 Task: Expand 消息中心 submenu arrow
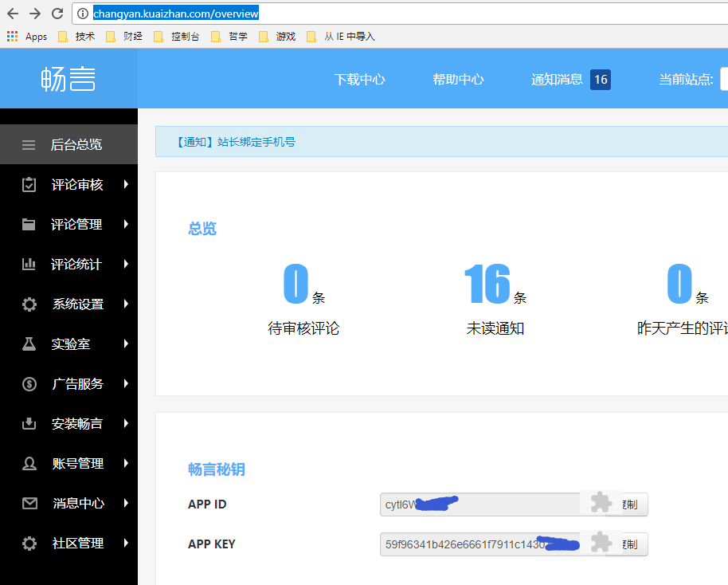point(126,503)
